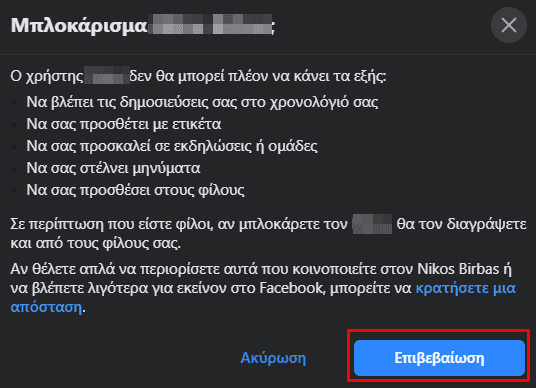The width and height of the screenshot is (536, 388).
Task: Open the 'κρατήσετε μια' link text
Action: point(466,288)
